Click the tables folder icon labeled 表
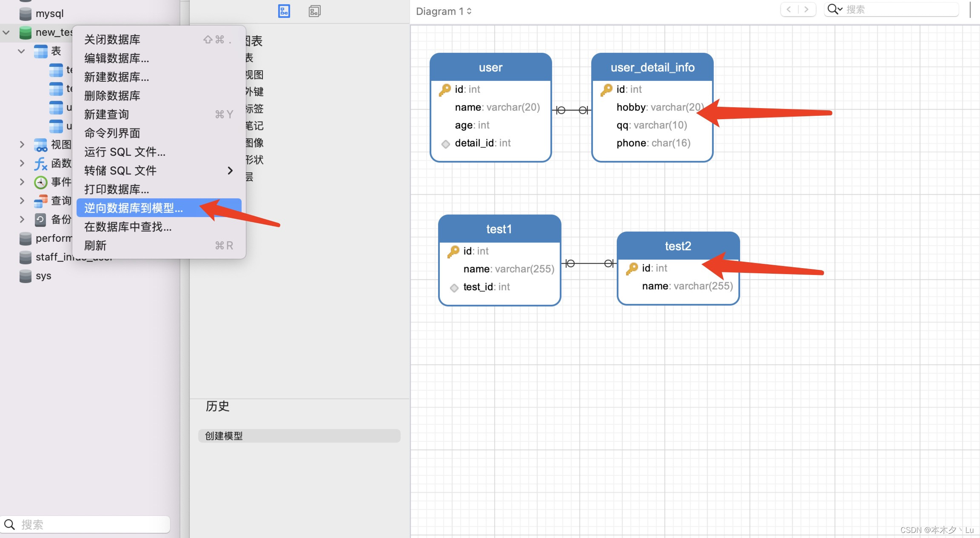This screenshot has width=980, height=538. click(41, 51)
